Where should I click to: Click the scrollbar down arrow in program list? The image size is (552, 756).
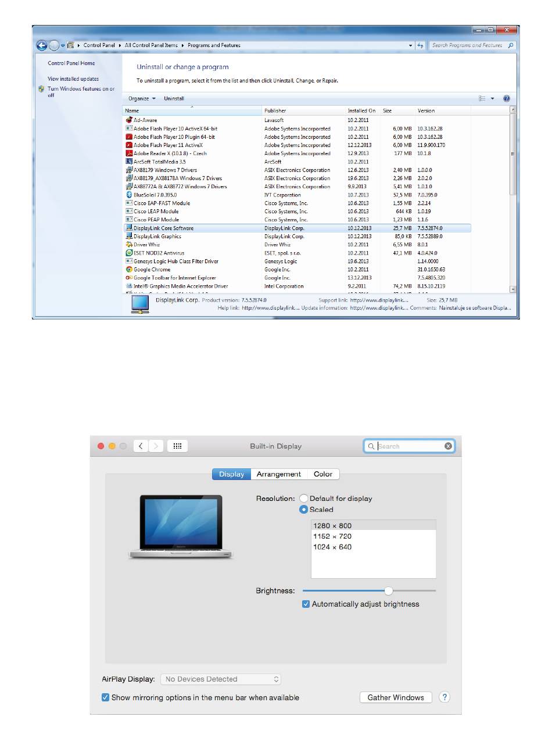point(512,289)
